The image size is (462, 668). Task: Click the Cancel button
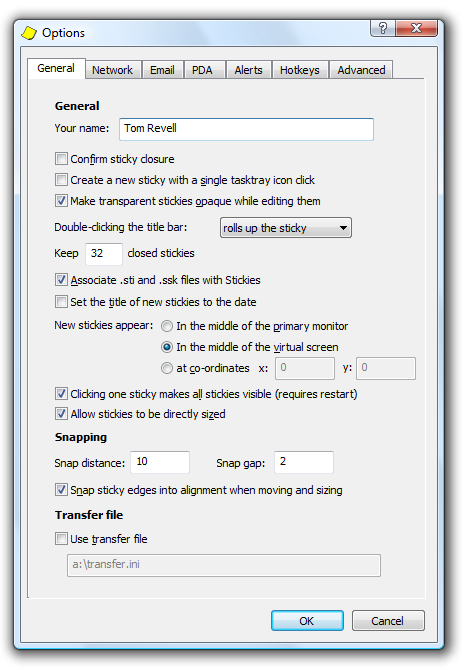pyautogui.click(x=388, y=621)
